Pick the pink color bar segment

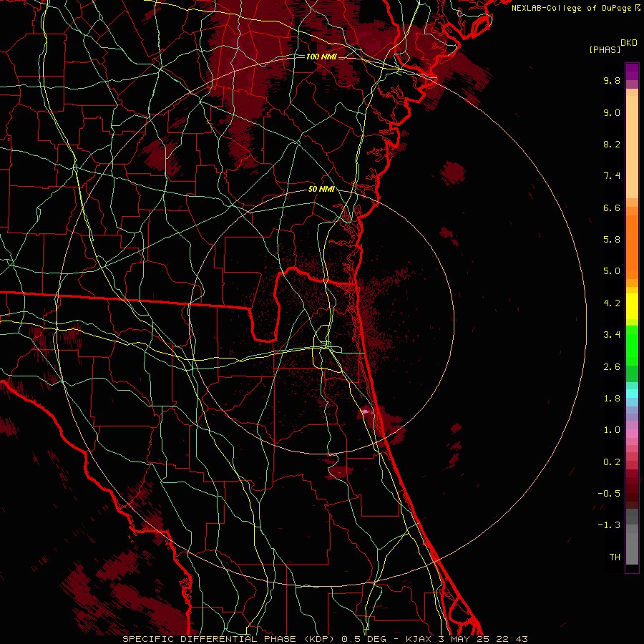tap(632, 434)
